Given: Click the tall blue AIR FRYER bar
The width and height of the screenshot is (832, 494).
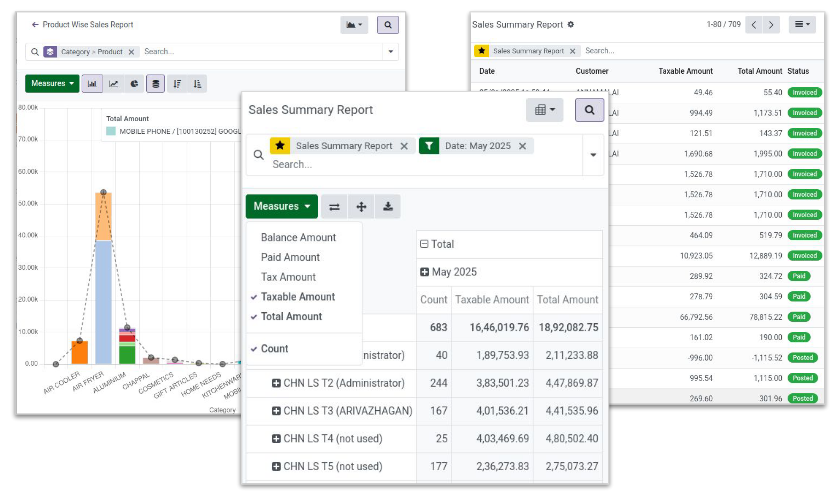Looking at the screenshot, I should 103,302.
